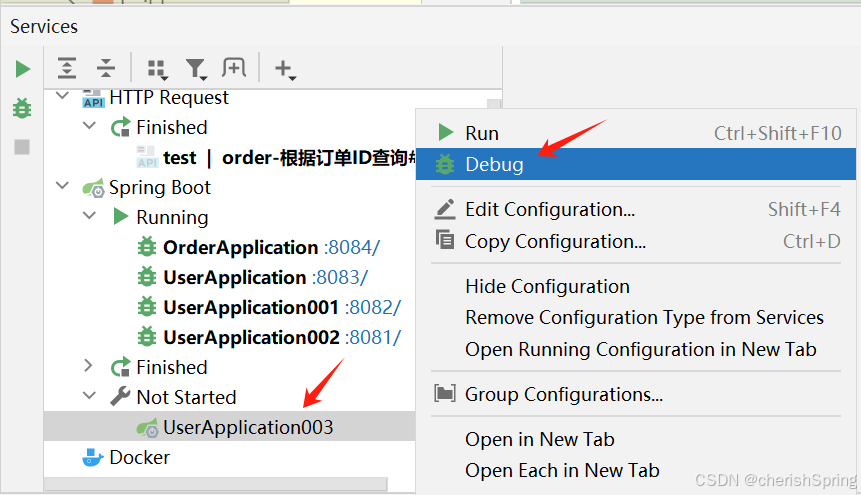Image resolution: width=861 pixels, height=495 pixels.
Task: Choose Open Each in New Tab menu item
Action: point(636,471)
